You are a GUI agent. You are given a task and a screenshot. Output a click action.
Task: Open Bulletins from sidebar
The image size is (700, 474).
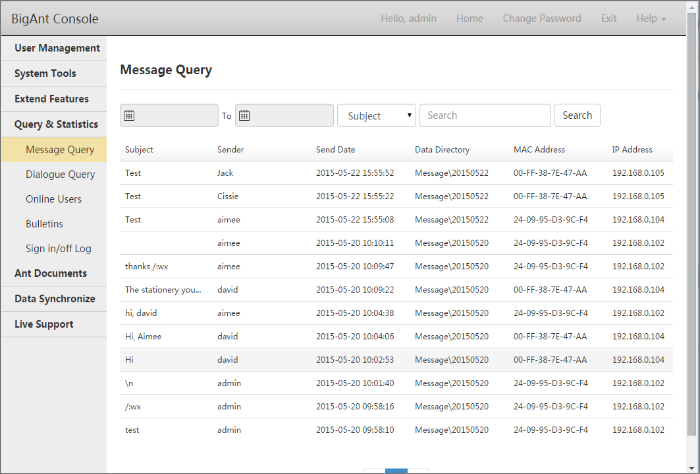pos(44,224)
